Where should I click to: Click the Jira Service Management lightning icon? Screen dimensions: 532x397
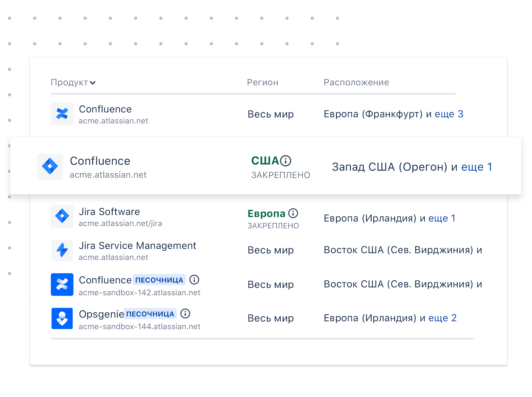[x=62, y=250]
